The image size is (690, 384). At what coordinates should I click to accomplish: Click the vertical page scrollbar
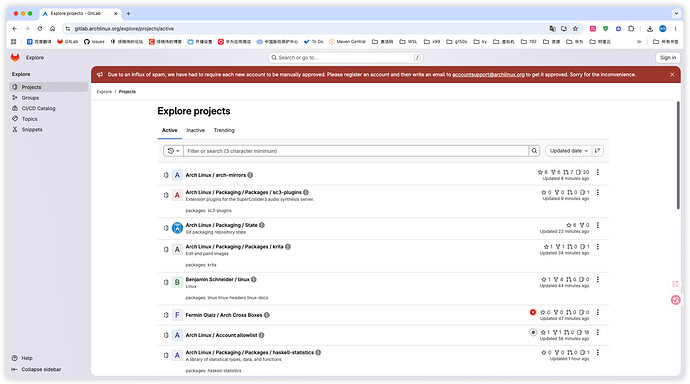pos(678,155)
